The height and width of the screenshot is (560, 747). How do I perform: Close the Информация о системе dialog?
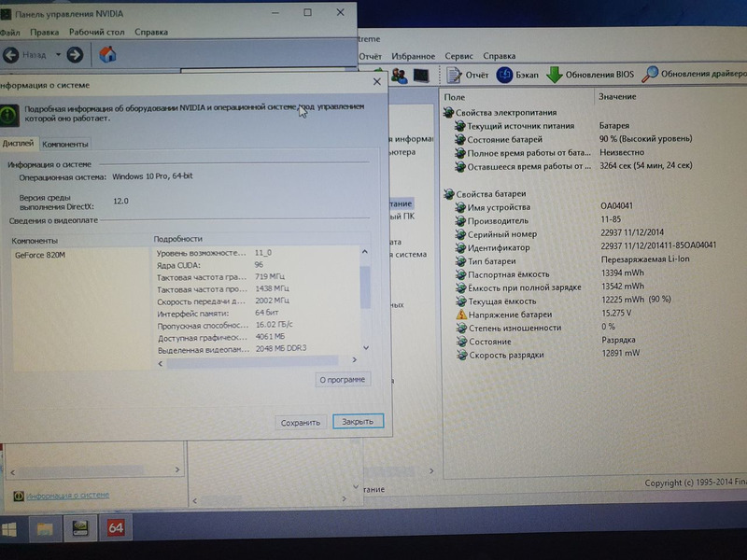click(377, 81)
